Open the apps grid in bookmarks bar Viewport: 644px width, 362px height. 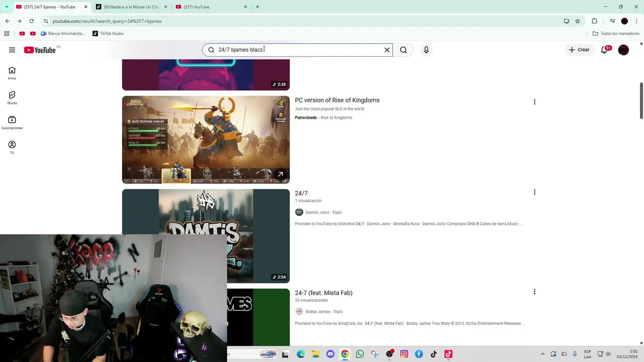click(7, 34)
